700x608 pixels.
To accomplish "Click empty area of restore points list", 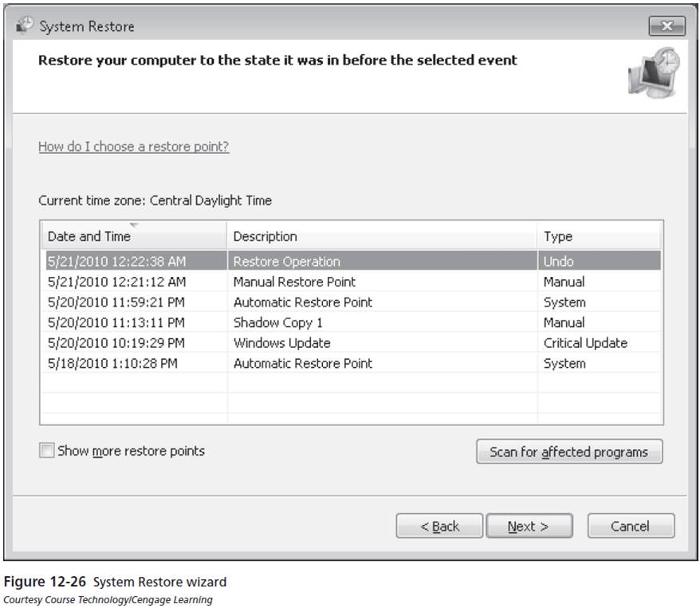I will point(353,398).
